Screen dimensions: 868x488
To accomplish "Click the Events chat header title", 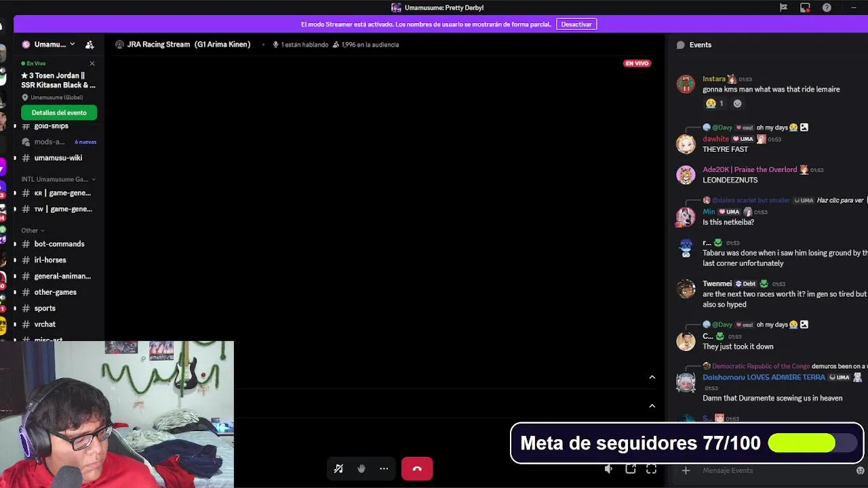I will pyautogui.click(x=701, y=45).
